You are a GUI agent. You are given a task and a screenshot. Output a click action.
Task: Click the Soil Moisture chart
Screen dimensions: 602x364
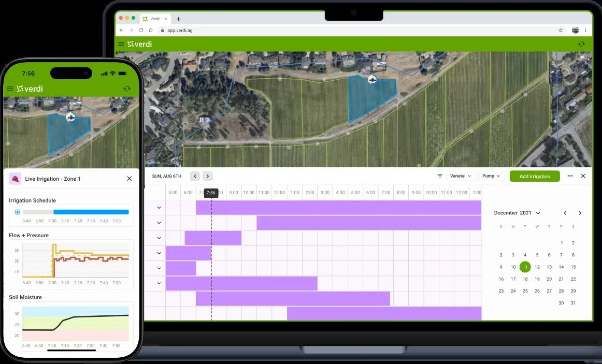point(71,325)
